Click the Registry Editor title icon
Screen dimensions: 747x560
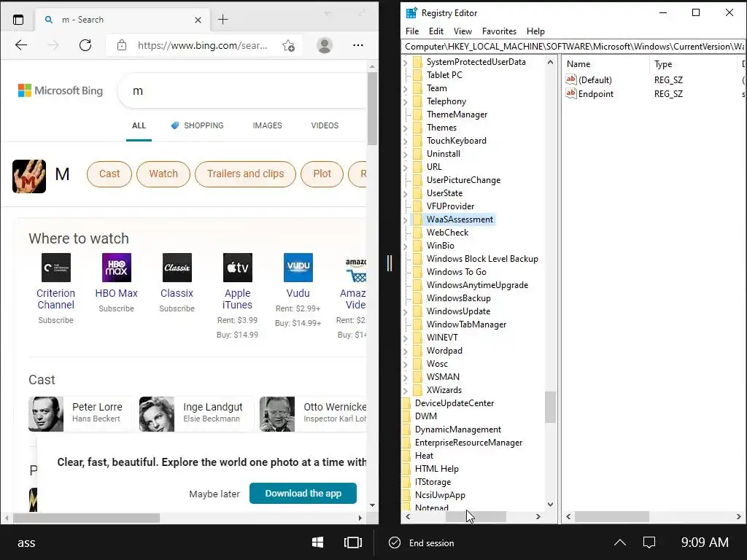(x=411, y=13)
